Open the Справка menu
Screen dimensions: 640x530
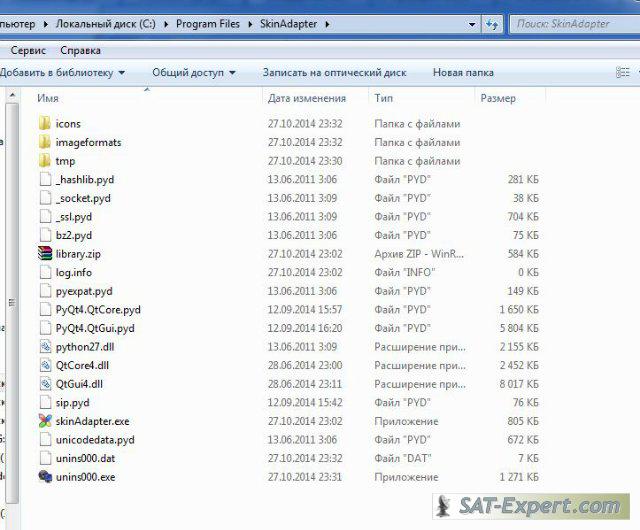[x=80, y=51]
